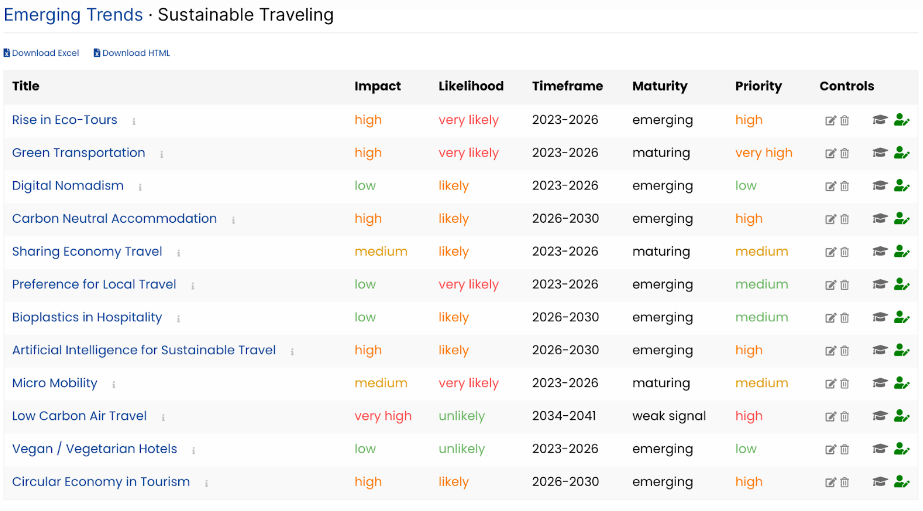Viewport: 923px width, 511px height.
Task: Edit the Rise in Eco-Tours trend
Action: [831, 121]
